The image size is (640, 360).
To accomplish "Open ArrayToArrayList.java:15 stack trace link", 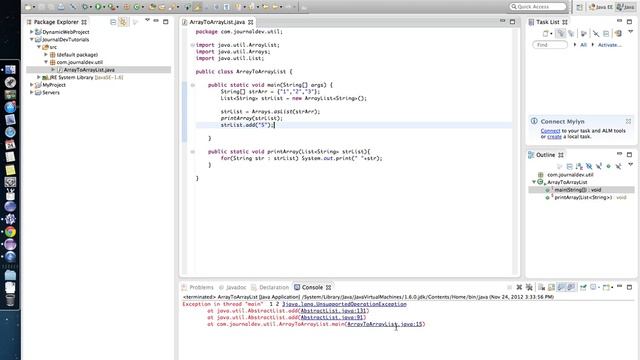I will tap(384, 324).
